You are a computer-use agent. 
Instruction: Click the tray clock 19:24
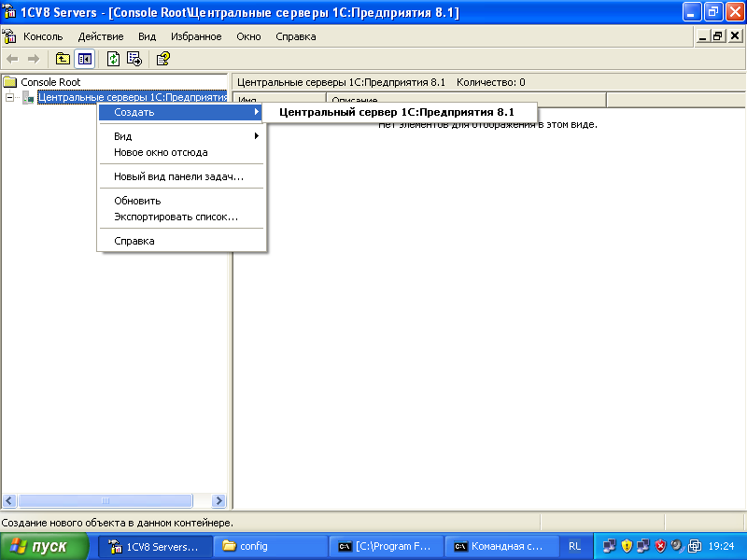pos(721,547)
